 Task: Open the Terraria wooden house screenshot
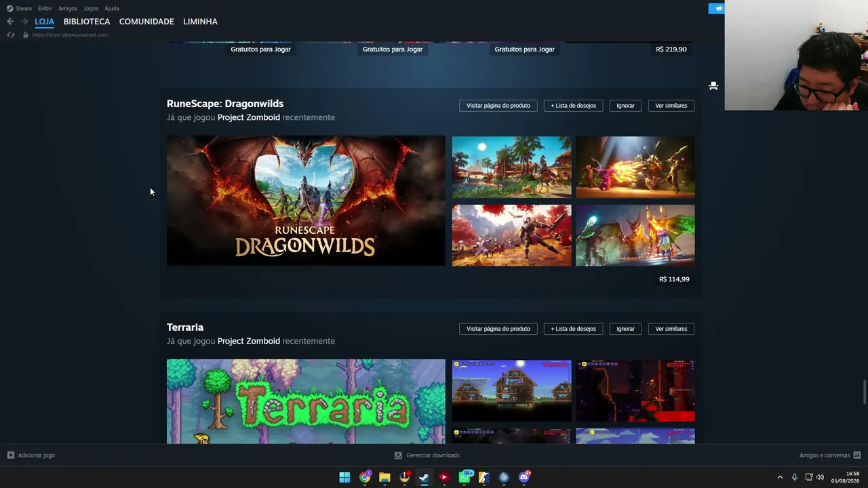click(x=512, y=391)
